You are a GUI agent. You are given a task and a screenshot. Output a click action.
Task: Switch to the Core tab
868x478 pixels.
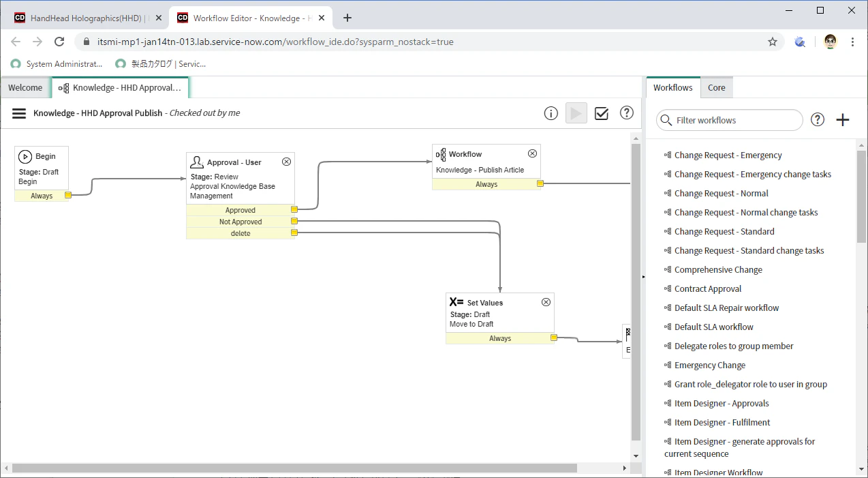pyautogui.click(x=717, y=87)
